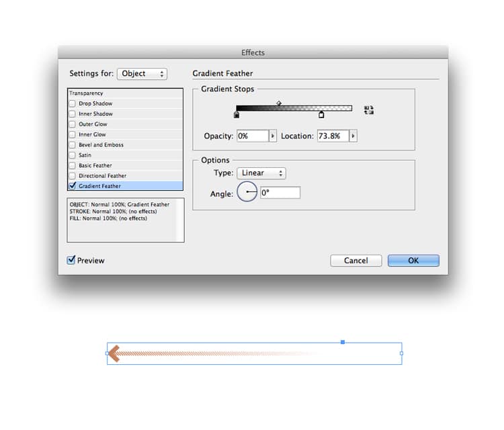Select Outer Glow label in effects list
The image size is (504, 430).
93,124
